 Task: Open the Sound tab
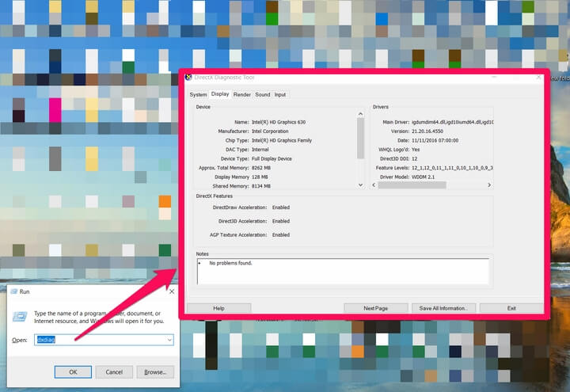pyautogui.click(x=263, y=94)
